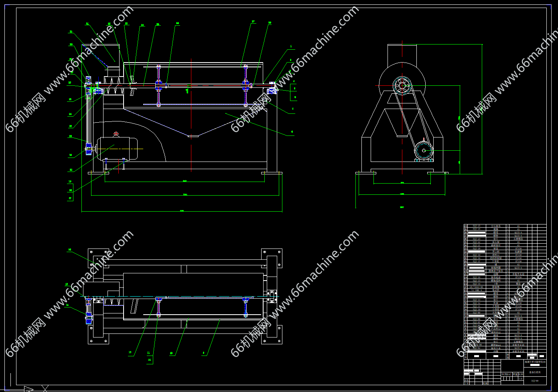Image resolution: width=558 pixels, height=392 pixels.
Task: Select the small motor pulley in side view
Action: tap(424, 151)
